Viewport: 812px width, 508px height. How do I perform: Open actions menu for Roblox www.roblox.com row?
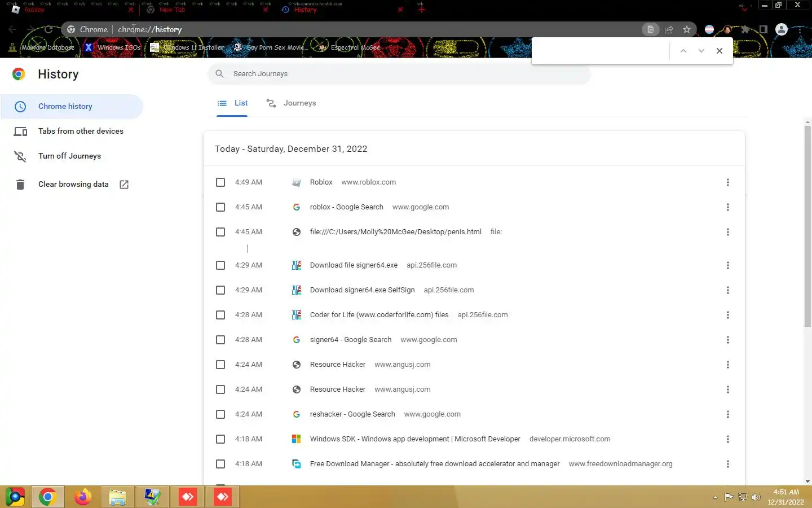click(x=728, y=182)
